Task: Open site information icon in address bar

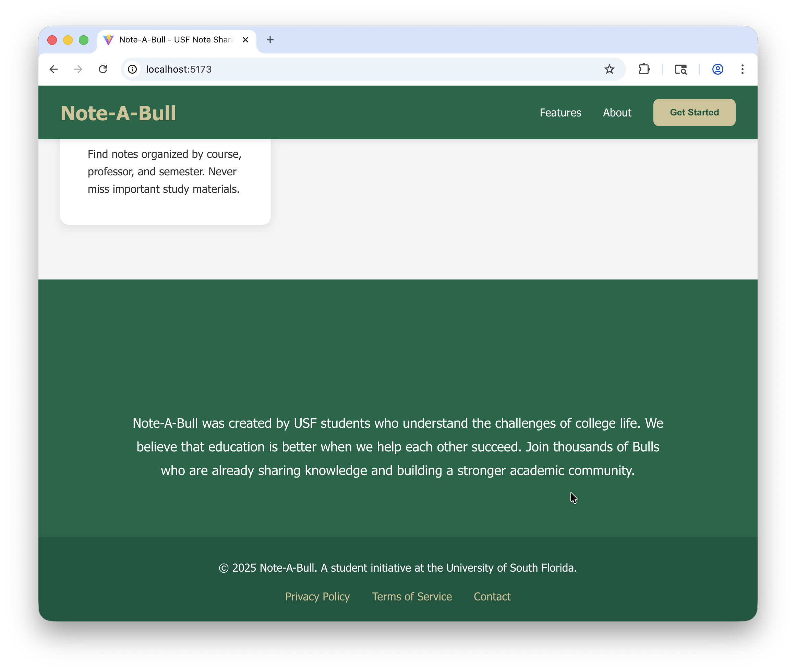Action: (132, 69)
